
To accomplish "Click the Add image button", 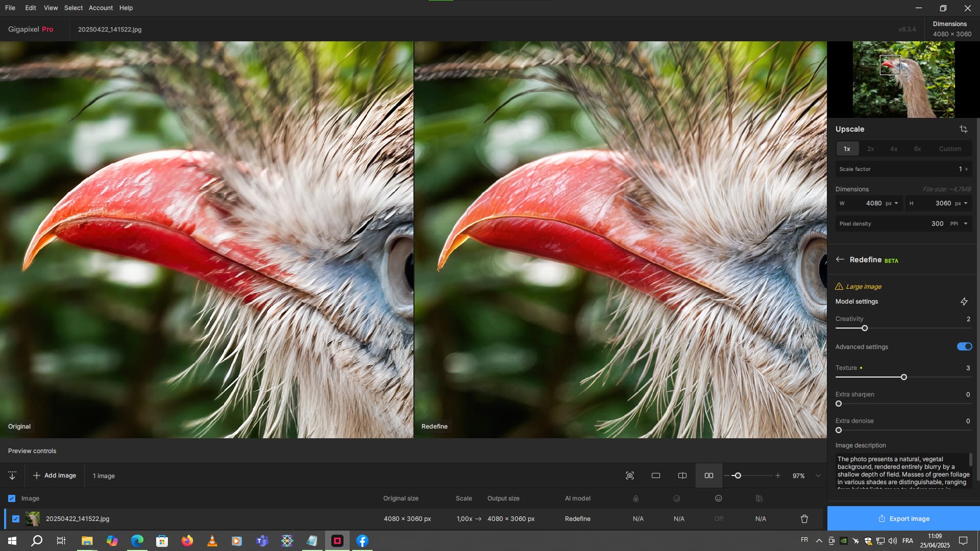I will (55, 475).
